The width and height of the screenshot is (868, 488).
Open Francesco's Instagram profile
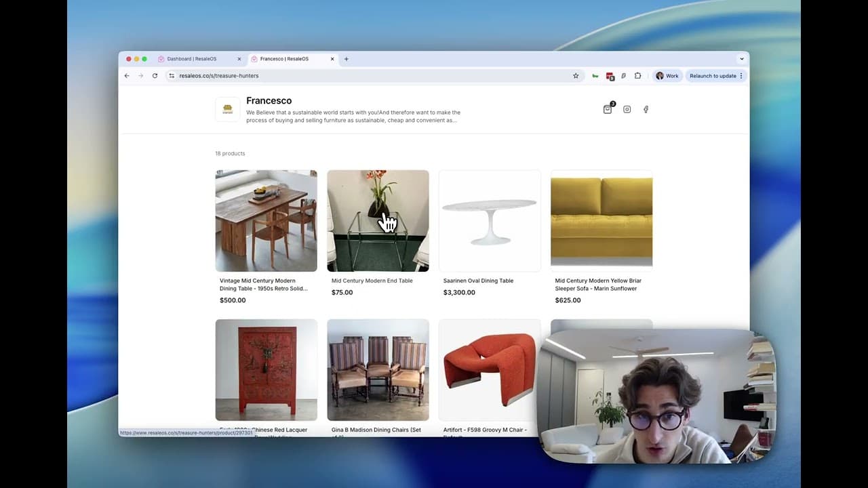point(627,109)
